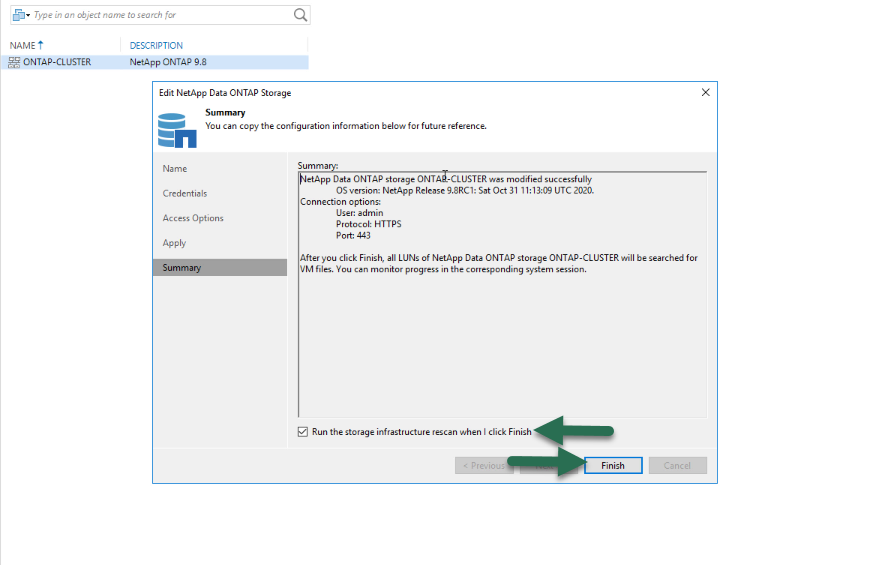
Task: Sort by the DESCRIPTION column header
Action: coord(156,46)
